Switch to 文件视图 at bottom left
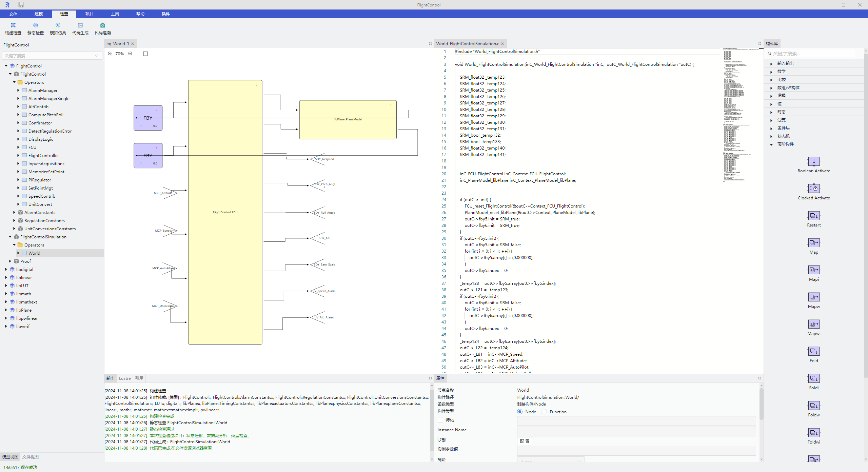Image resolution: width=868 pixels, height=472 pixels. [x=31, y=457]
